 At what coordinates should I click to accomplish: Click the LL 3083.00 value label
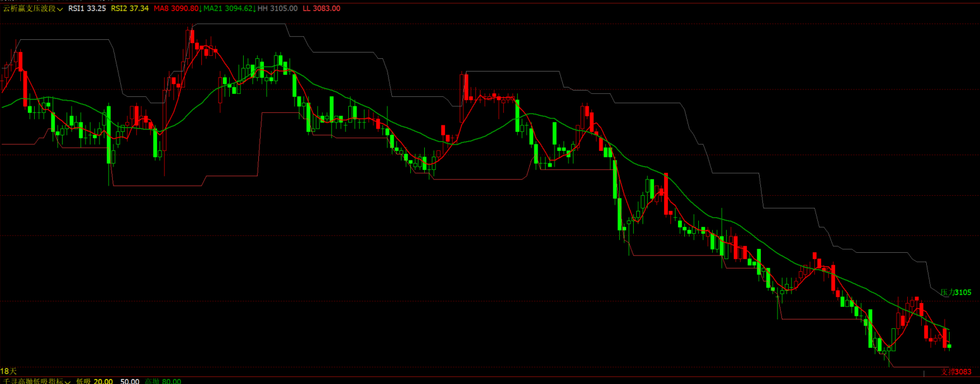(x=321, y=8)
